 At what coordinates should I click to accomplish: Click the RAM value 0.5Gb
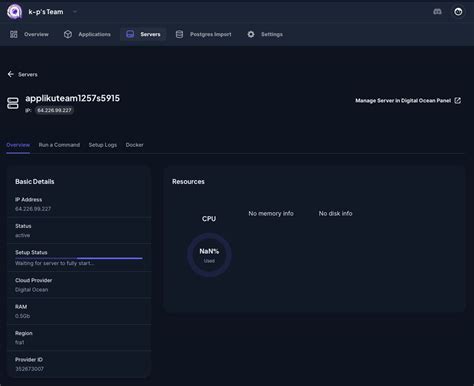coord(22,316)
